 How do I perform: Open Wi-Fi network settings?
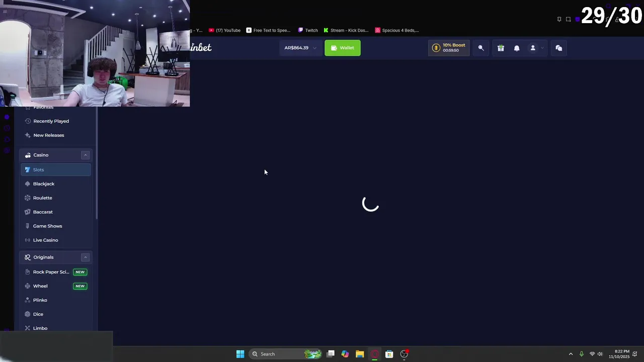click(x=592, y=354)
